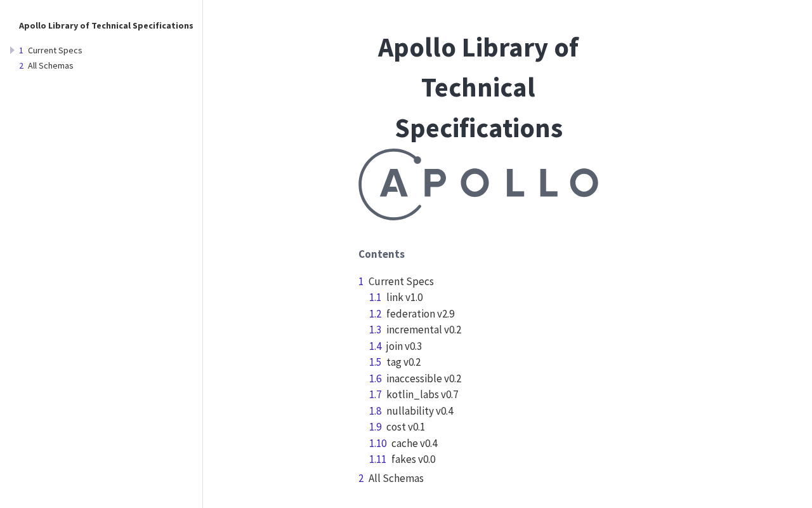Image resolution: width=812 pixels, height=508 pixels.
Task: Open the fakes v0.0 spec
Action: tap(413, 459)
